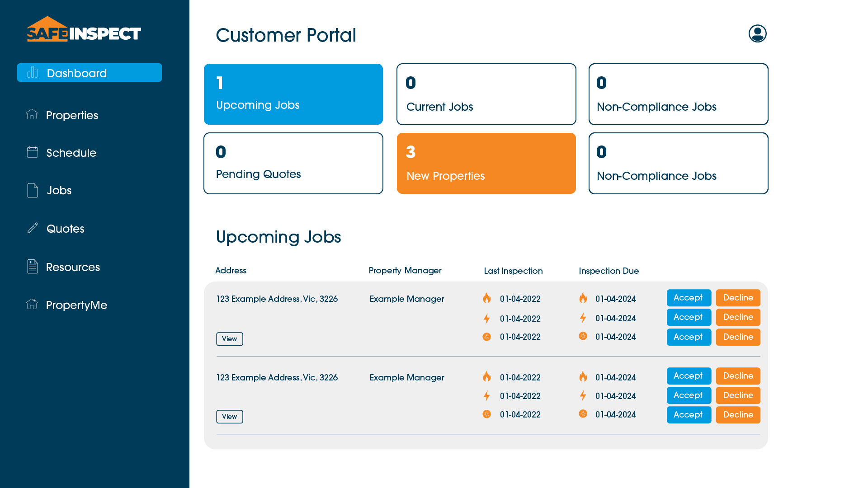Click the Quotes pencil icon
868x488 pixels.
[32, 228]
